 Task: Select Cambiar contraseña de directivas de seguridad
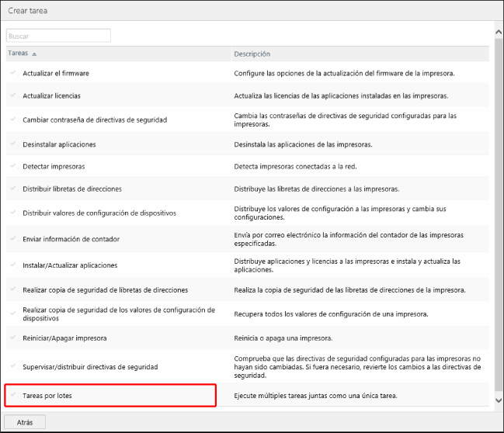(x=95, y=120)
